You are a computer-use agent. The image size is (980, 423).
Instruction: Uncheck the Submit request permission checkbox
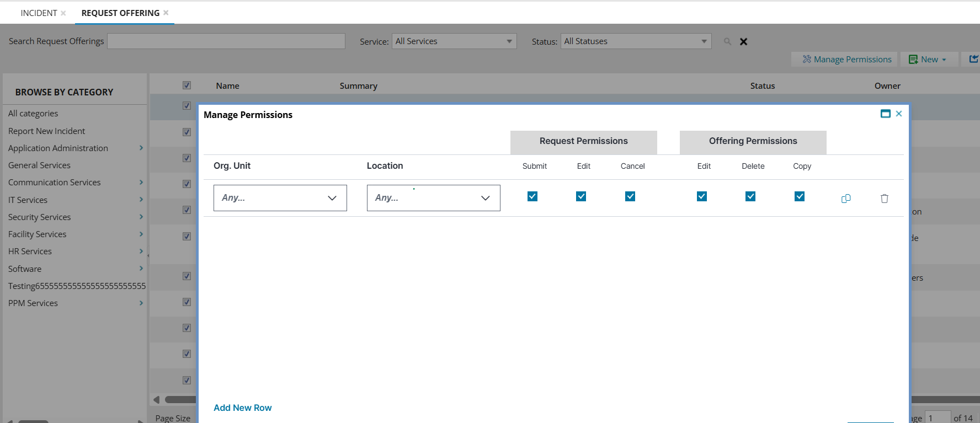click(532, 196)
